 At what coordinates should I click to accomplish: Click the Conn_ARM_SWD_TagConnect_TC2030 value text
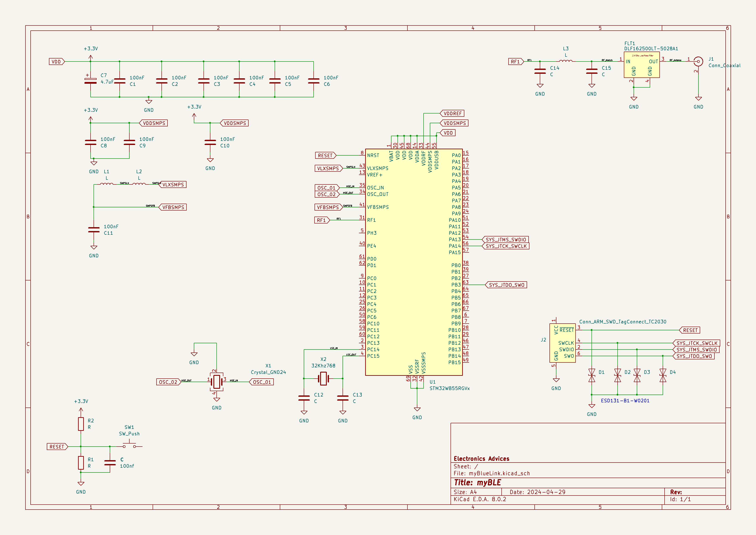623,321
